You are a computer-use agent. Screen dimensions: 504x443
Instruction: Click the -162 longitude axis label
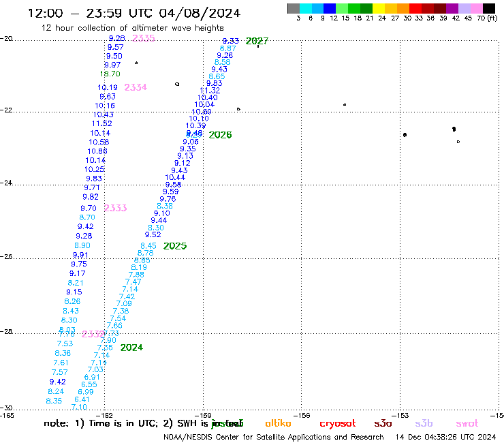click(104, 415)
